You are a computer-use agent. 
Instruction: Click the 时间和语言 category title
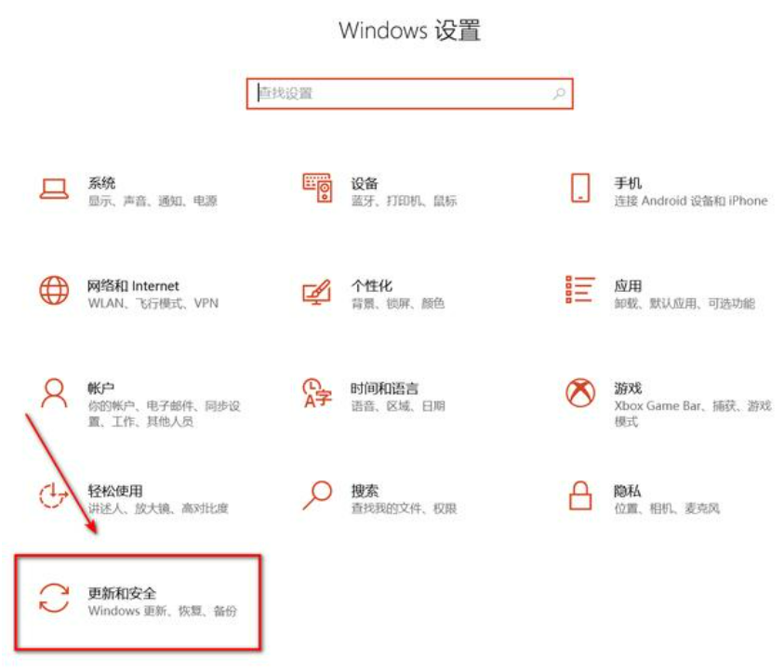[384, 389]
